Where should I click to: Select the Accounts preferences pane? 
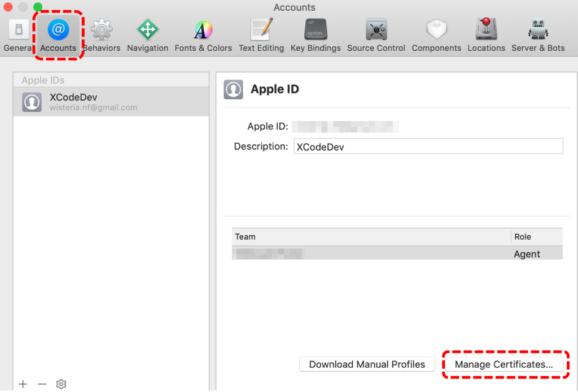coord(58,35)
